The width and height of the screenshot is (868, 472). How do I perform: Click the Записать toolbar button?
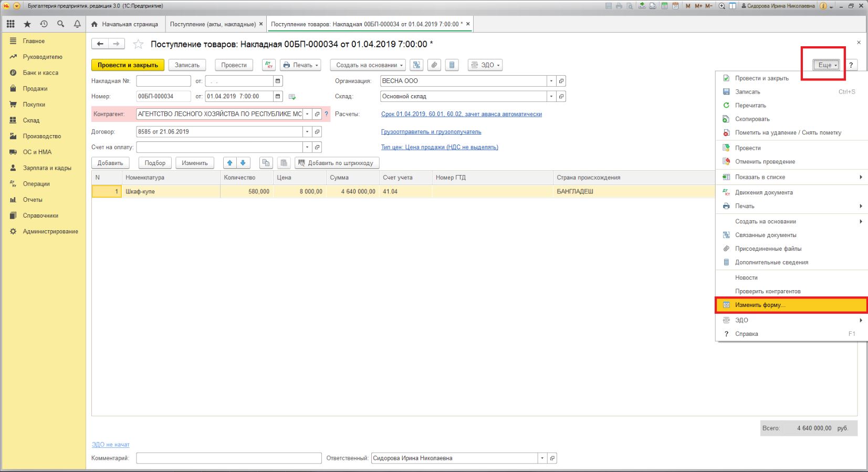click(187, 65)
